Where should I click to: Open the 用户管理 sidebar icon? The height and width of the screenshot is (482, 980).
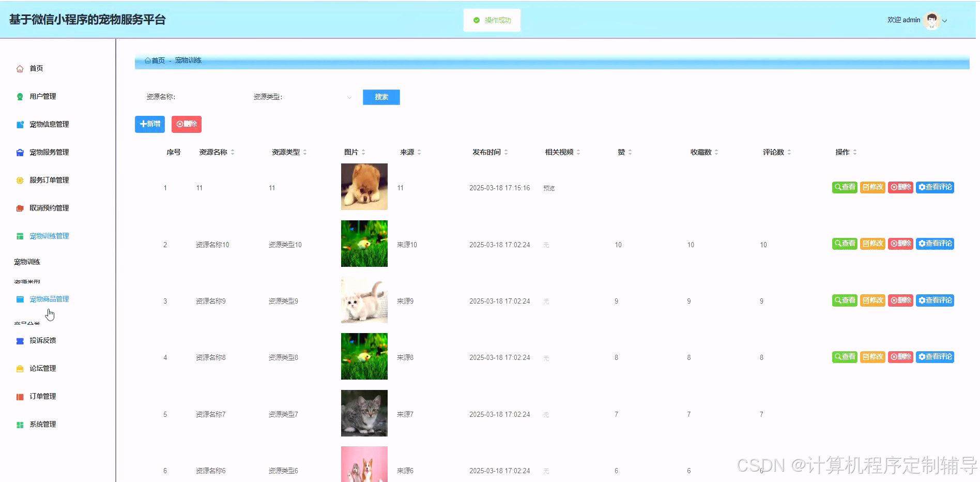pos(19,96)
